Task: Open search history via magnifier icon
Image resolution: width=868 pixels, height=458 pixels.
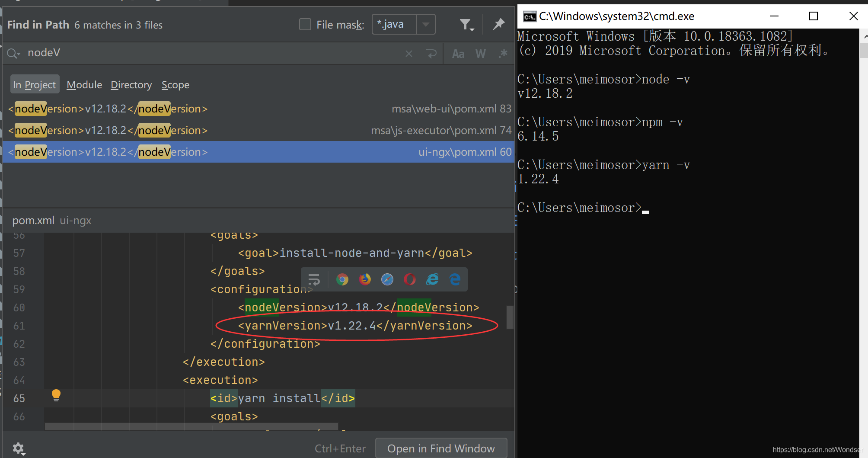Action: click(x=13, y=53)
